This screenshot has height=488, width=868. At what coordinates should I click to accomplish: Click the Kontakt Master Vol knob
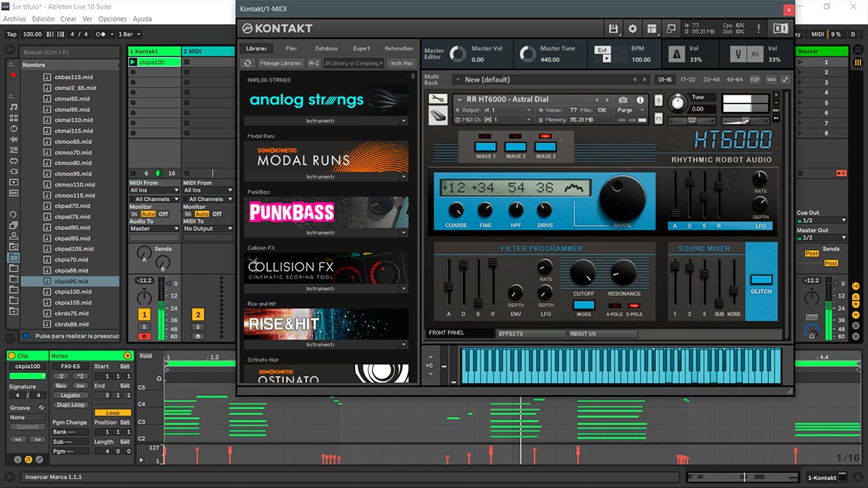457,53
